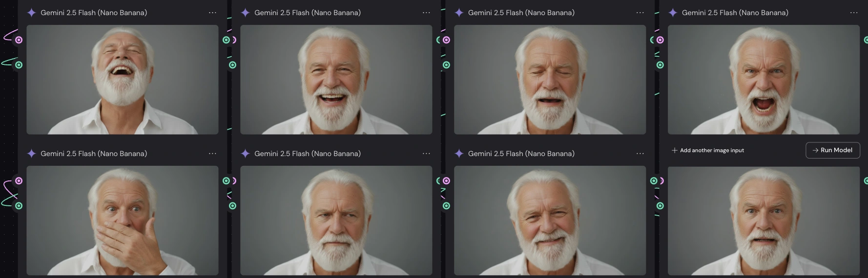Click Gemini 2.5 Flash title above eyes-closed image
868x278 pixels.
(521, 13)
